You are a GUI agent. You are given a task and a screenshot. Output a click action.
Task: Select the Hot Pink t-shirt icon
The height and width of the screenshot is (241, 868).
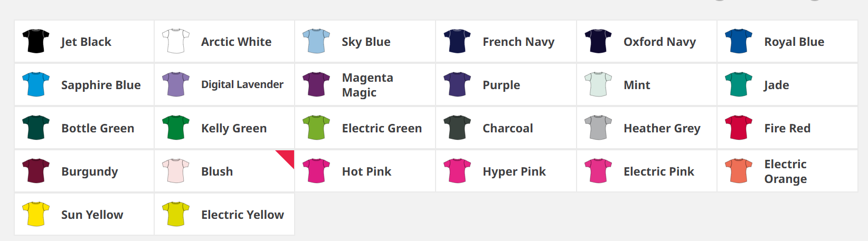(316, 171)
